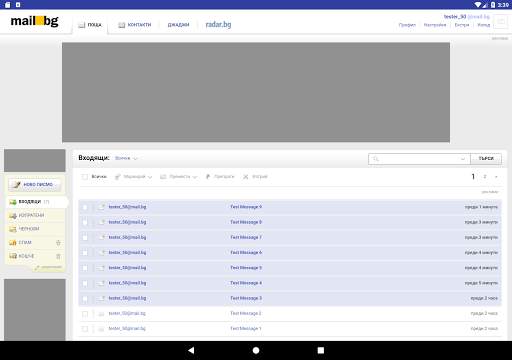The width and height of the screenshot is (512, 360).
Task: Select checkbox for Test Message 2
Action: 85,314
